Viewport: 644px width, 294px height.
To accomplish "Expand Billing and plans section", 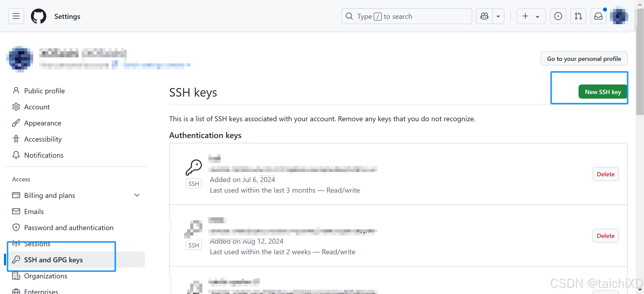I will point(137,195).
